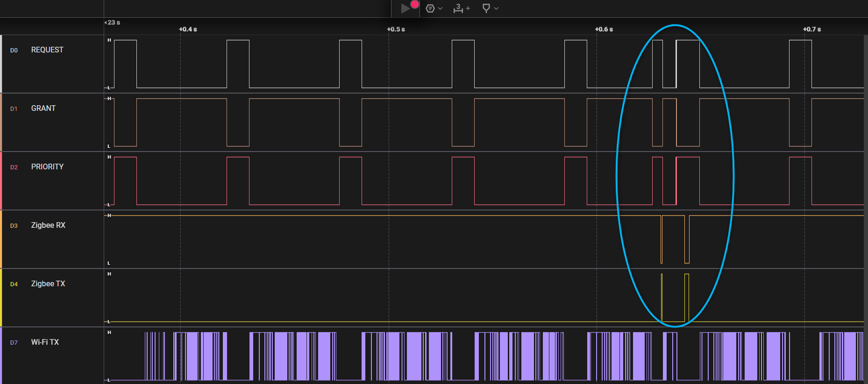The image size is (868, 384).
Task: Select the hexagon 1F trigger icon
Action: tap(430, 8)
